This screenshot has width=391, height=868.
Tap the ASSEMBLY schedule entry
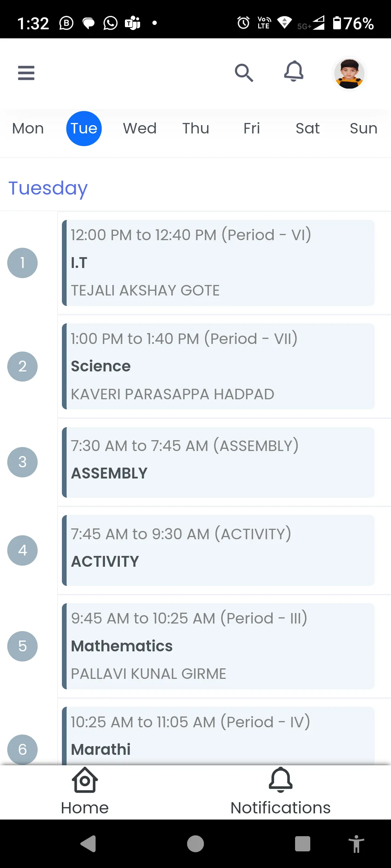tap(218, 462)
